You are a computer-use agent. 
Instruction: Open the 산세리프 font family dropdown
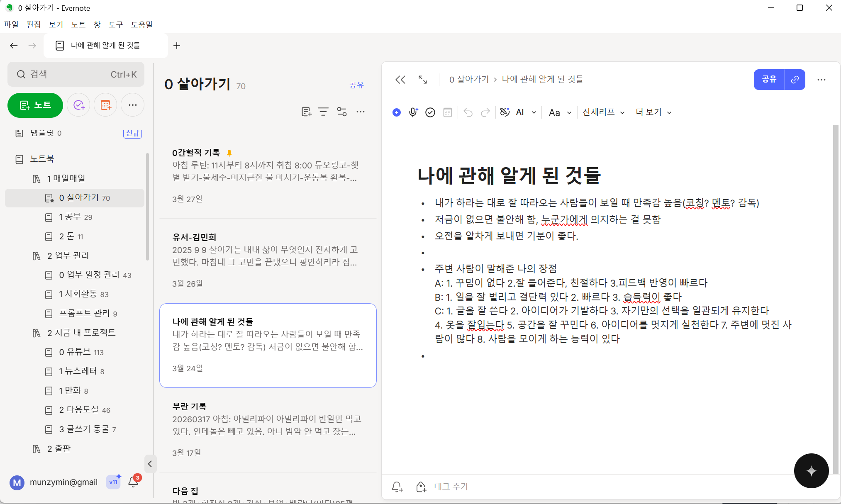pos(603,112)
